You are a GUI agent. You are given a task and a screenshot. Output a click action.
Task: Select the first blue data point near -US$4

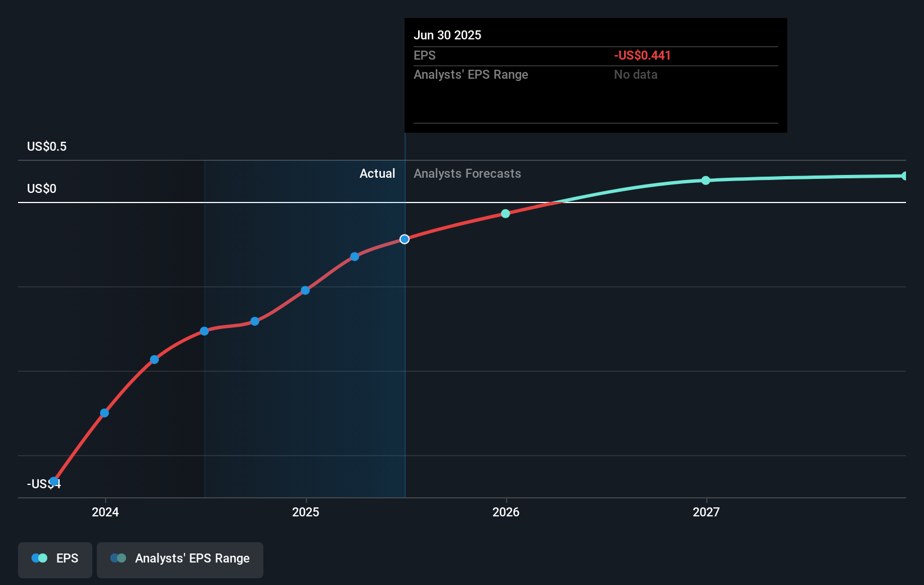(54, 481)
